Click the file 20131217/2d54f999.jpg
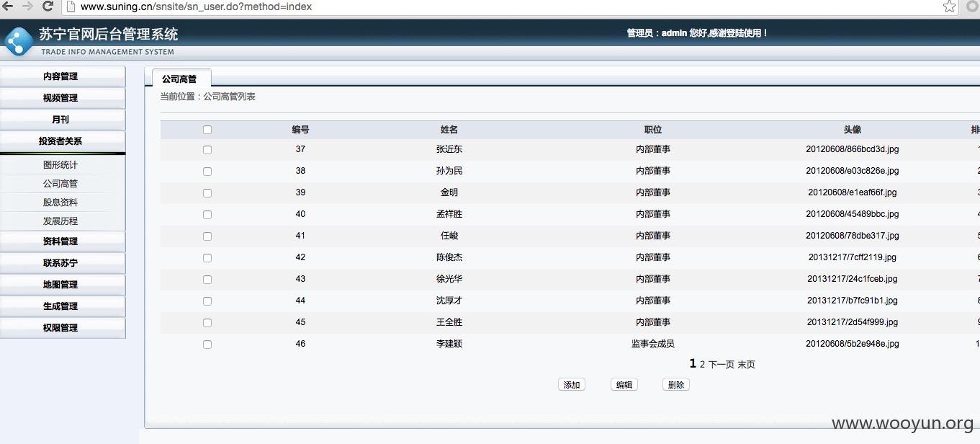The height and width of the screenshot is (444, 980). 853,322
